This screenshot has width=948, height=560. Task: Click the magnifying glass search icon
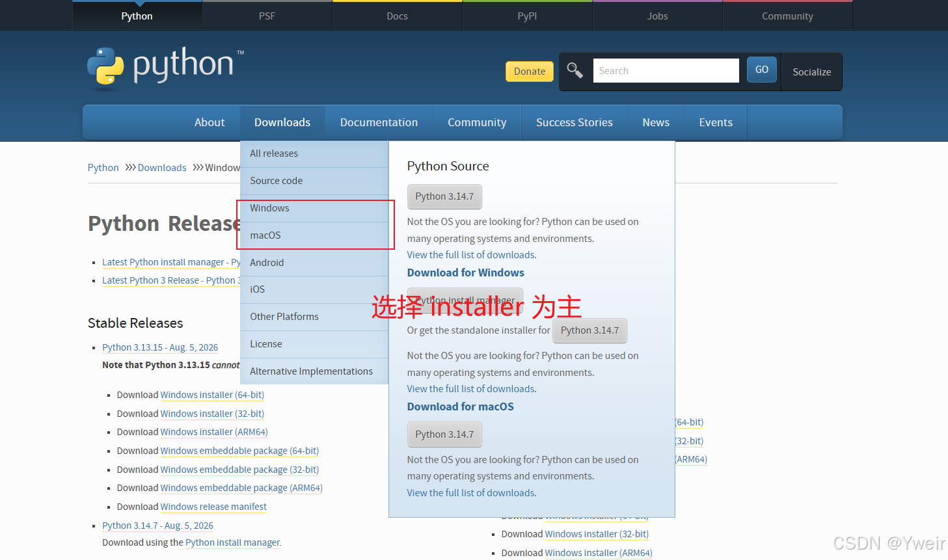tap(575, 70)
